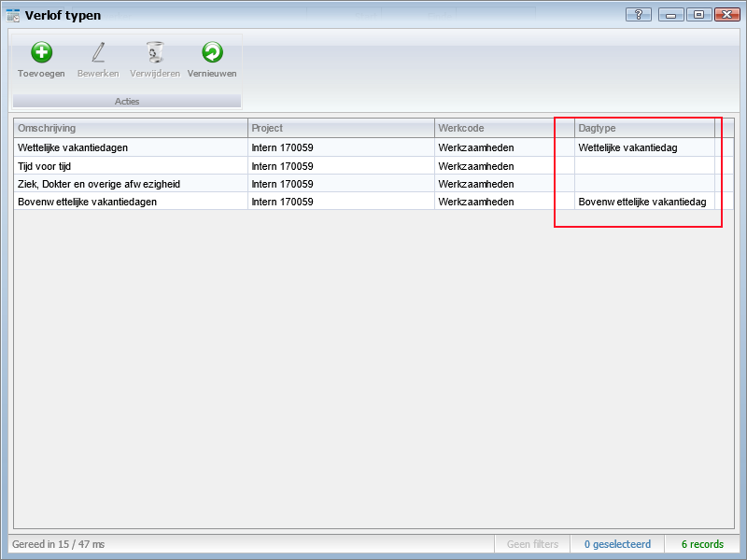Open help with the question mark button
747x560 pixels.
pyautogui.click(x=639, y=15)
